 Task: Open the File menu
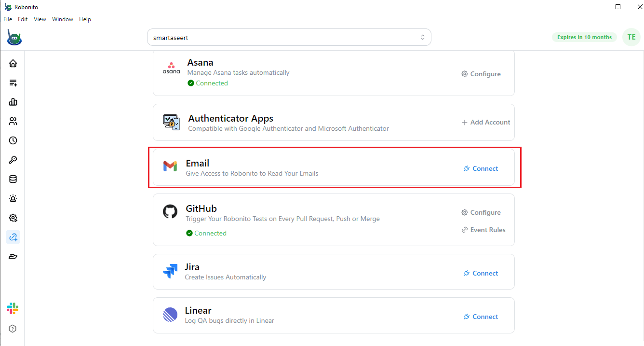click(x=8, y=19)
